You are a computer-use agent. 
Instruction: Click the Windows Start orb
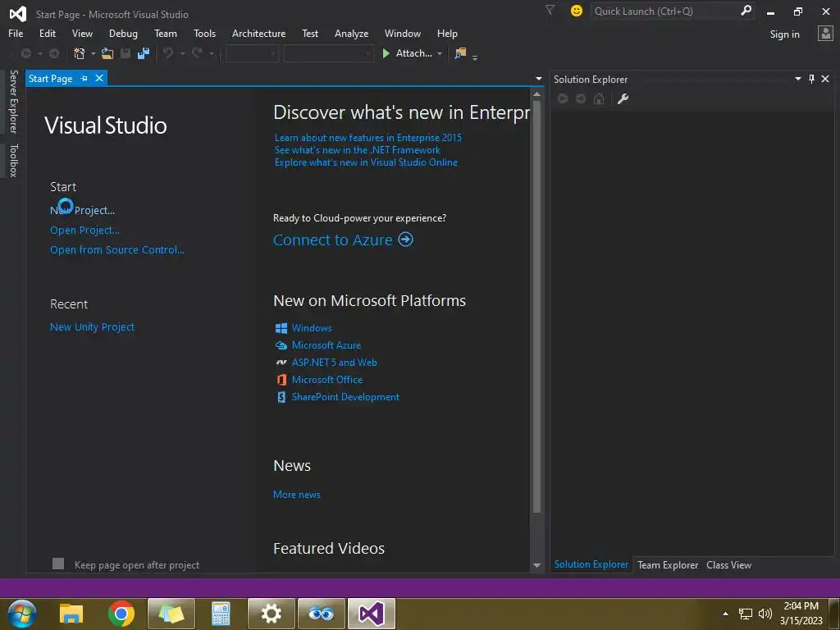[21, 614]
